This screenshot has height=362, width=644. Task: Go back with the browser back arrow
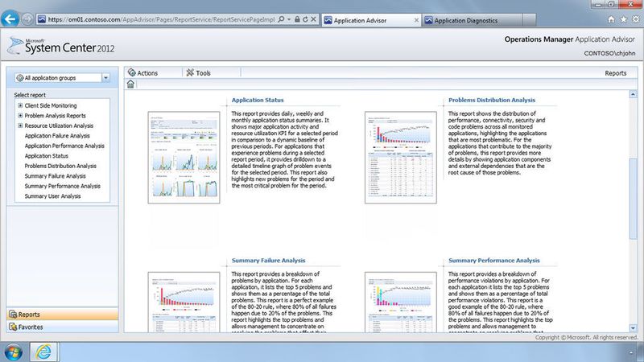click(x=10, y=19)
